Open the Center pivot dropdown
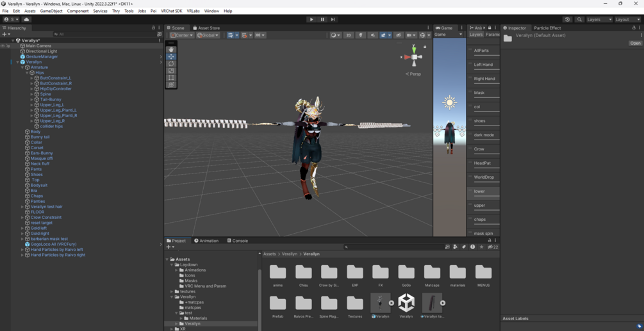Viewport: 644px width, 331px height. coord(182,35)
